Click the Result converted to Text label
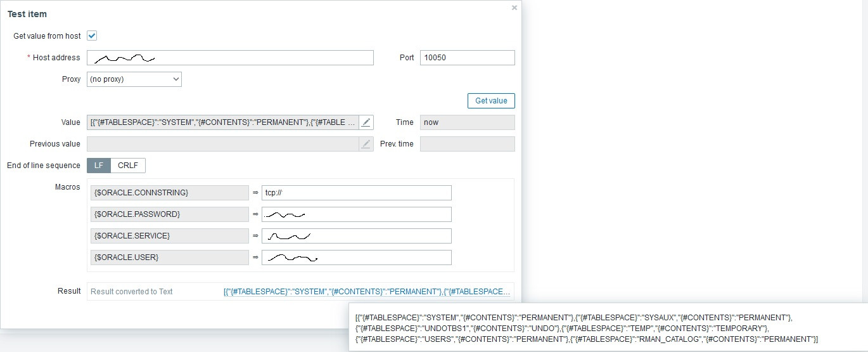 point(132,292)
